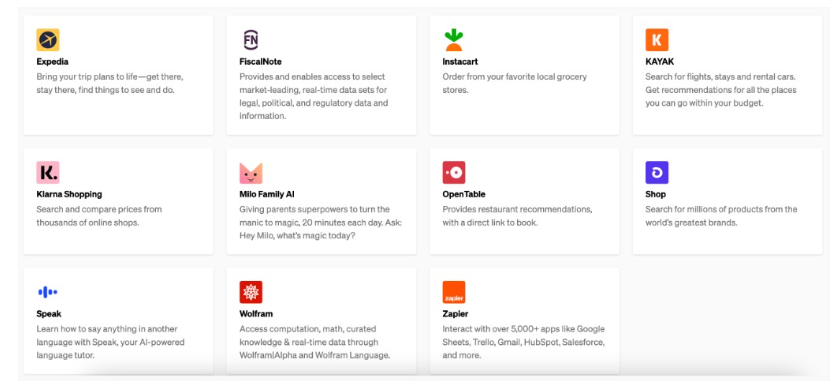Click the Klarna Shopping title text
Image resolution: width=836 pixels, height=381 pixels.
(x=69, y=194)
